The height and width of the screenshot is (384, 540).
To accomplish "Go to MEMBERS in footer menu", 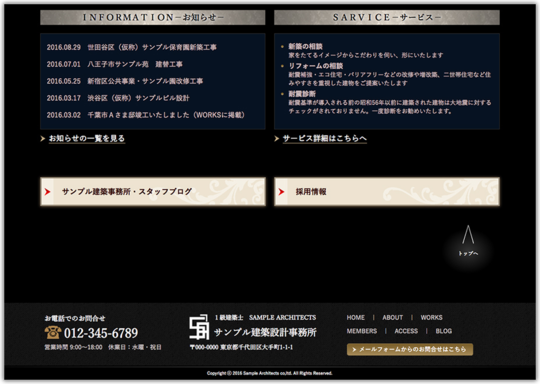I will click(x=362, y=331).
